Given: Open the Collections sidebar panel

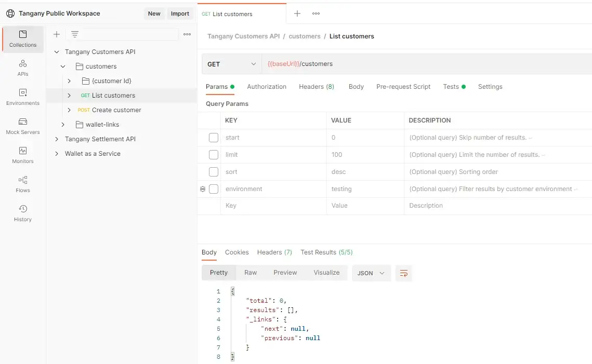Looking at the screenshot, I should pyautogui.click(x=23, y=39).
